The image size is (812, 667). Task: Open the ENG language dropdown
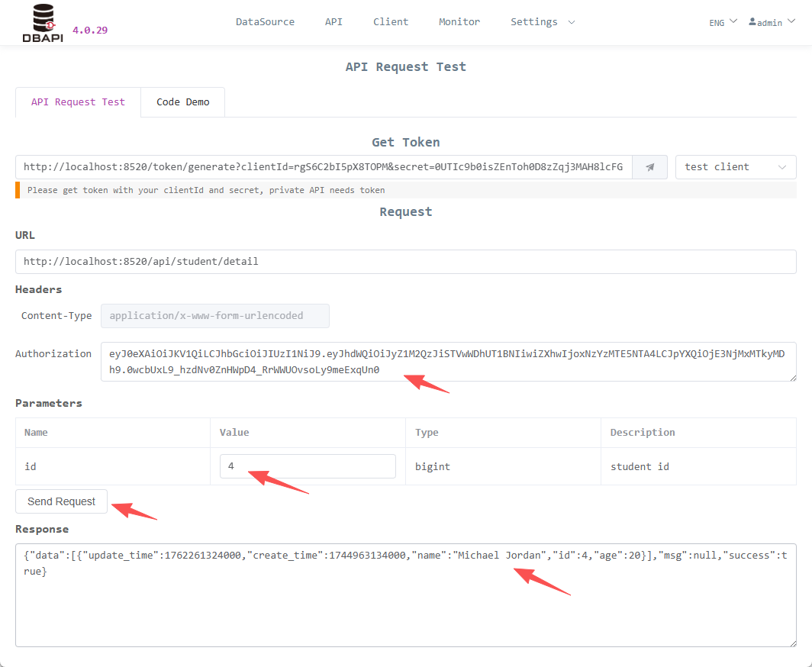[x=721, y=22]
